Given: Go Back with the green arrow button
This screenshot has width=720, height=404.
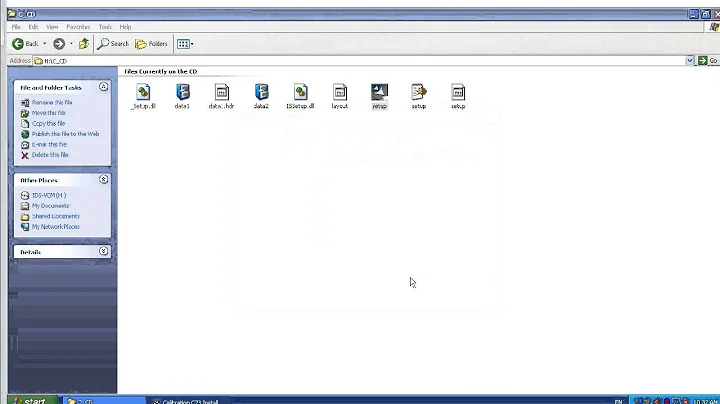Looking at the screenshot, I should [25, 44].
